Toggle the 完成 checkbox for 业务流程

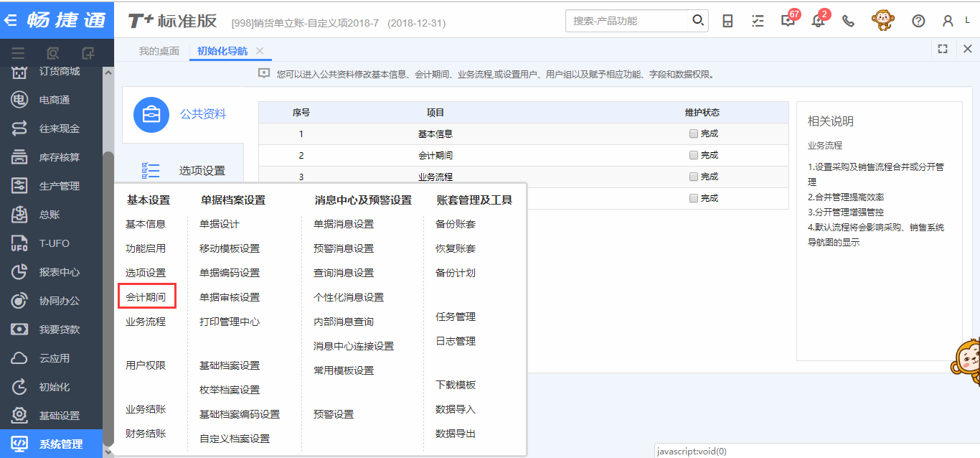pyautogui.click(x=693, y=177)
